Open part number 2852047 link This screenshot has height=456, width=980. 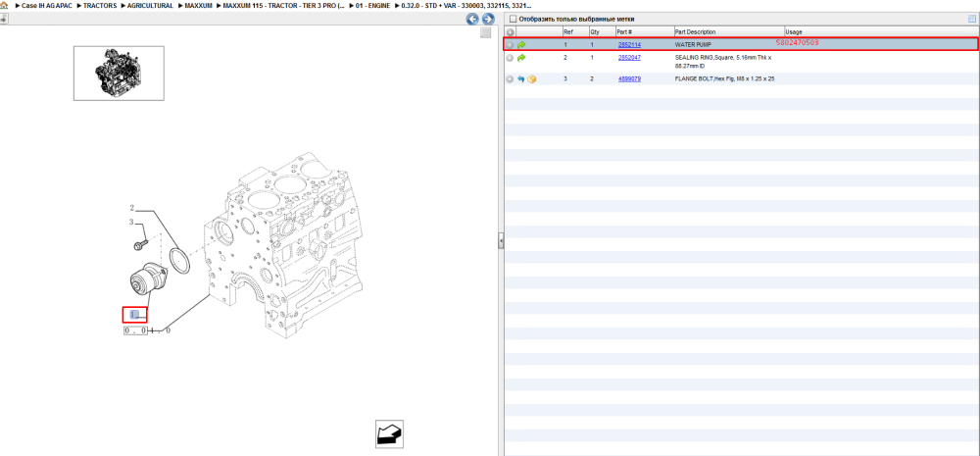tap(629, 58)
